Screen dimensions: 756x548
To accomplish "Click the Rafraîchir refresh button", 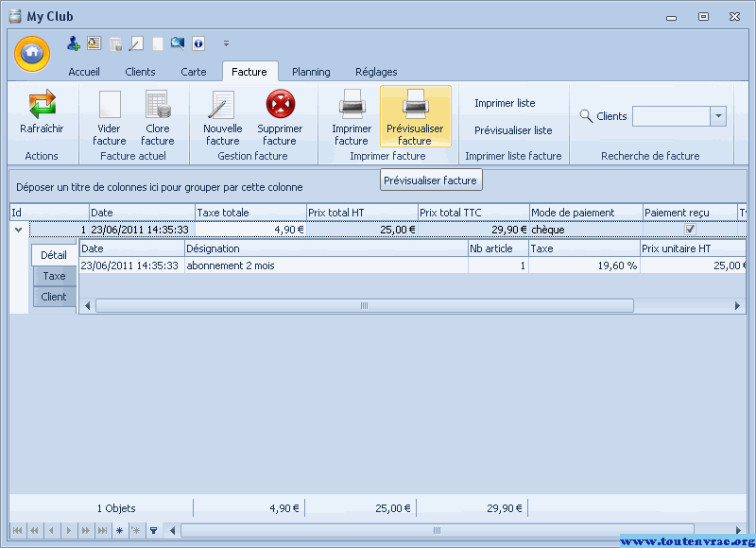I will 42,111.
